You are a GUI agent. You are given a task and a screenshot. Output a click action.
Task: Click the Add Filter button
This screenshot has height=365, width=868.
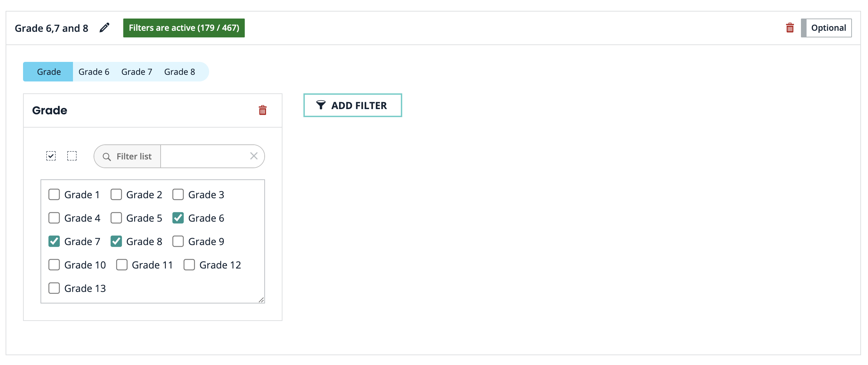353,105
